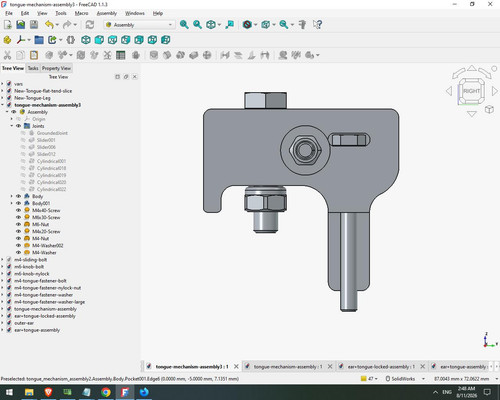Open the Undo history dropdown arrow

[x=57, y=25]
